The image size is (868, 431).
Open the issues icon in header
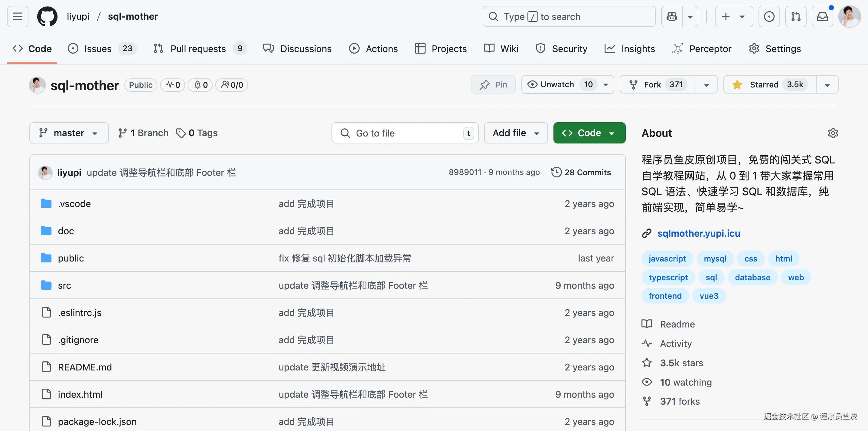pos(769,16)
